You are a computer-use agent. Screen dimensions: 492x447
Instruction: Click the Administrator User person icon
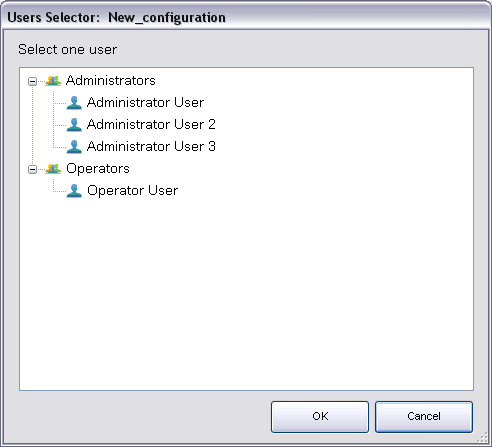(x=74, y=103)
